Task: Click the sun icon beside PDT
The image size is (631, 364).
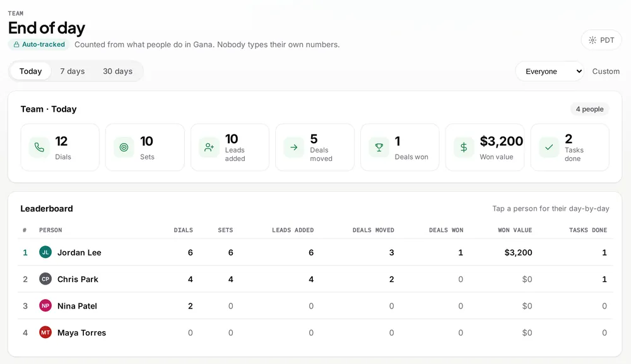Action: pos(593,40)
